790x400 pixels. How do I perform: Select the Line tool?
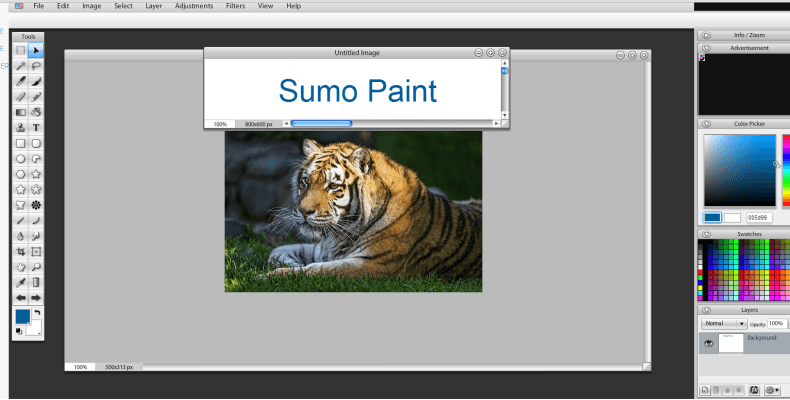pyautogui.click(x=21, y=221)
